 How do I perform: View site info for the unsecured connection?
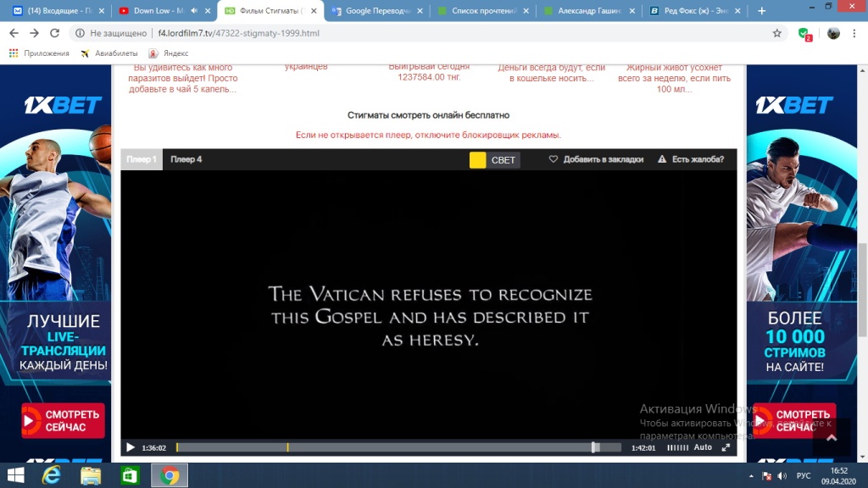tap(81, 33)
